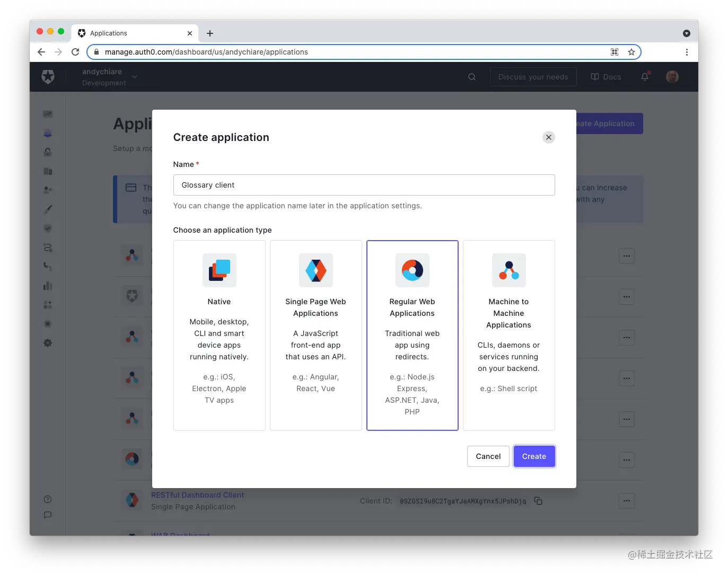
Task: Open the Docs menu item
Action: (x=606, y=76)
